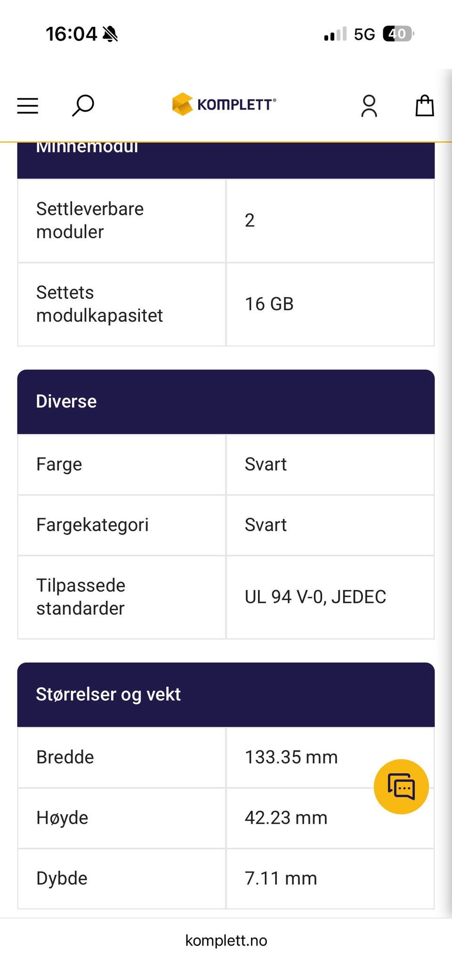Tap the Dybde 7.11 mm value
This screenshot has width=452, height=980.
281,879
